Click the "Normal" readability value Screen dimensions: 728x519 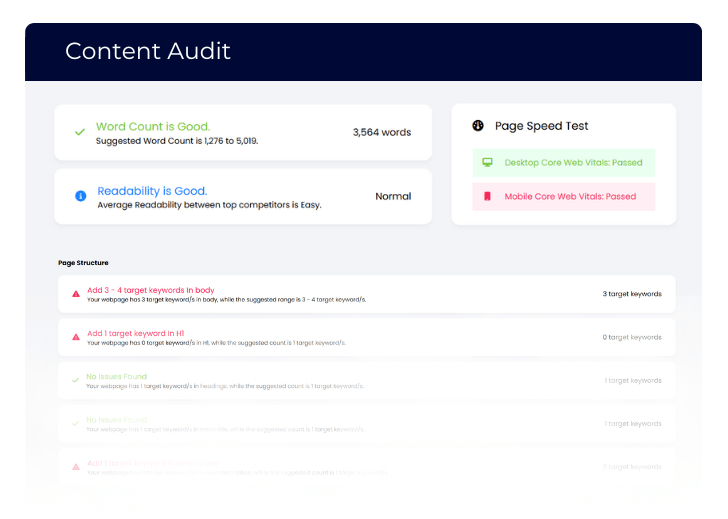[x=393, y=196]
